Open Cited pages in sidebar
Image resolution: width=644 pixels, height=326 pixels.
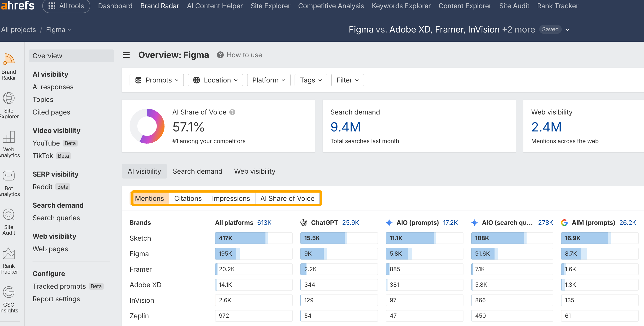[51, 112]
